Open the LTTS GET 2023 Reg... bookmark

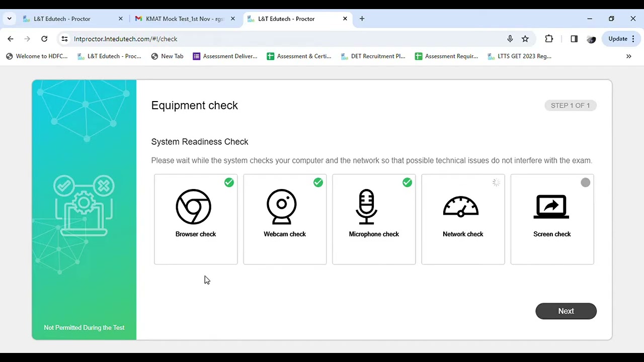519,56
